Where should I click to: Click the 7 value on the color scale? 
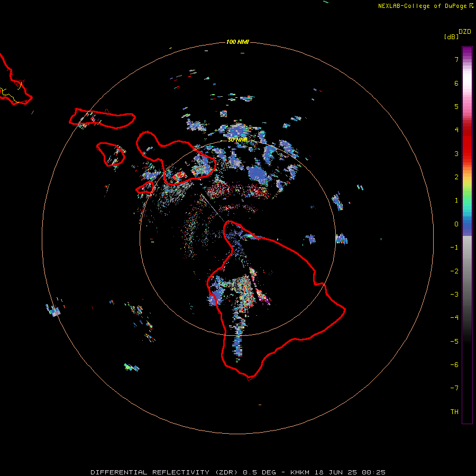(456, 59)
